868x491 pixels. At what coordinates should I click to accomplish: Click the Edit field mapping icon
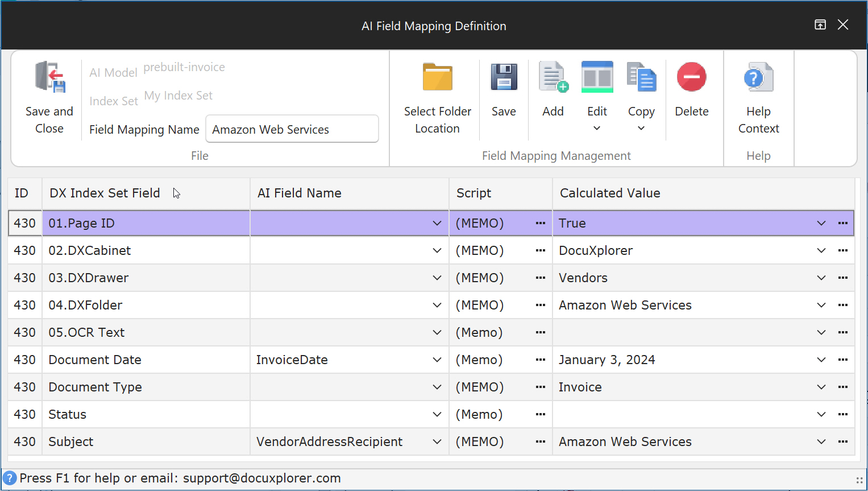point(597,77)
